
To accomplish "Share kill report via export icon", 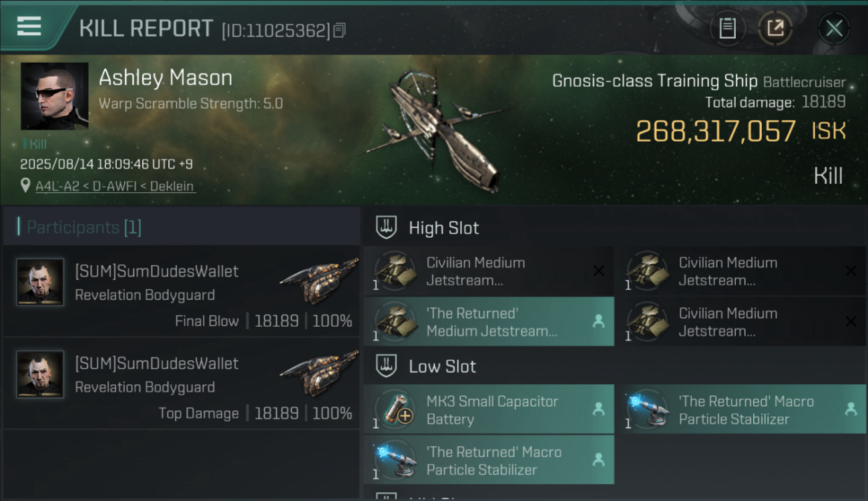I will pyautogui.click(x=775, y=29).
